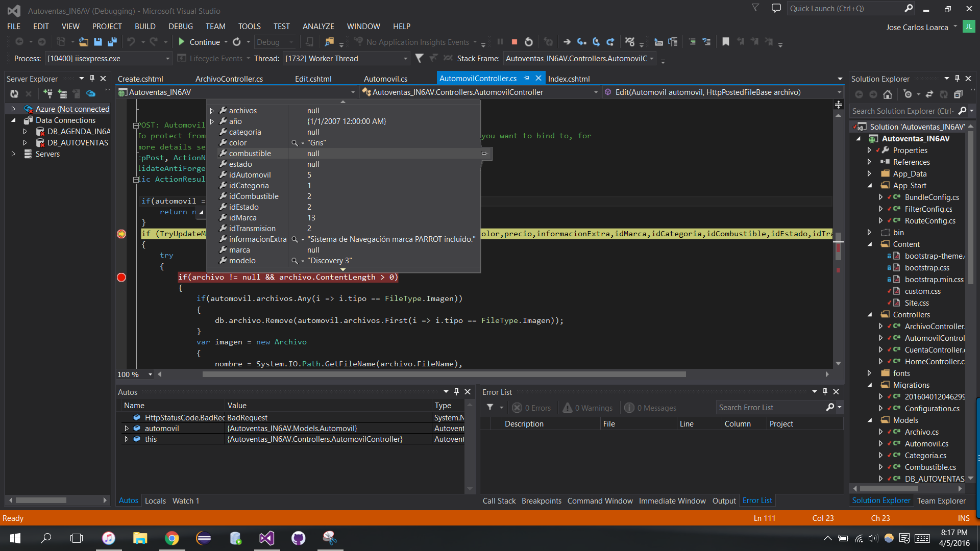980x551 pixels.
Task: Click the Jose Carlos Loarca account name
Action: (917, 28)
